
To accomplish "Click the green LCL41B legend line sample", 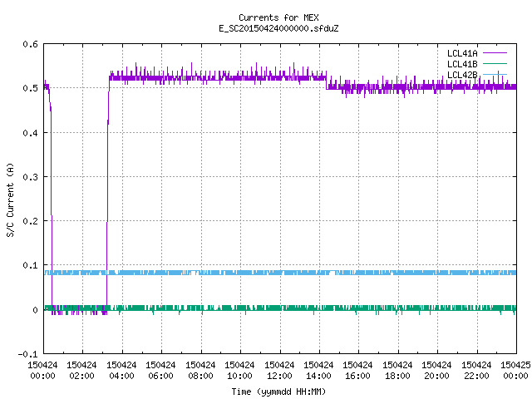I will [x=495, y=63].
